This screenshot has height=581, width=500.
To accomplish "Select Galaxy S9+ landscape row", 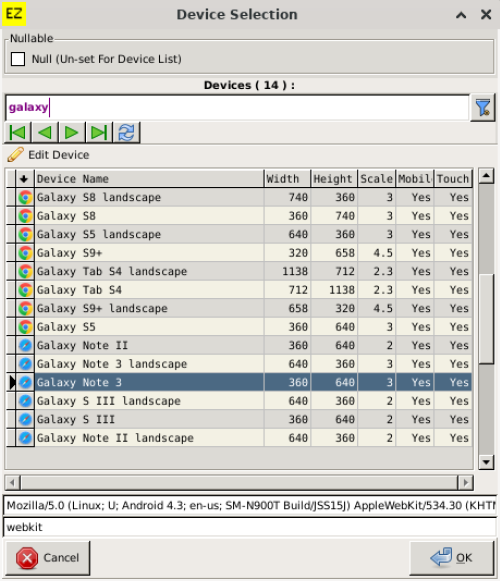I will click(239, 308).
